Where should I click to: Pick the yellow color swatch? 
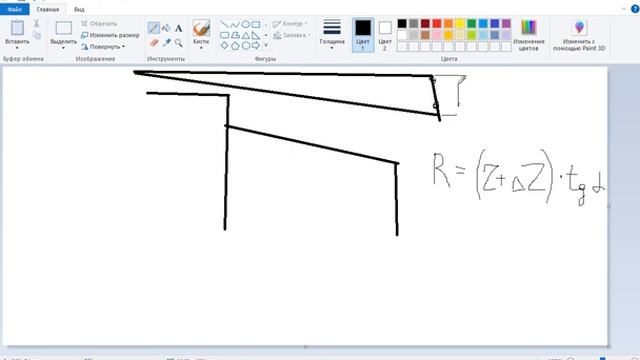click(460, 24)
